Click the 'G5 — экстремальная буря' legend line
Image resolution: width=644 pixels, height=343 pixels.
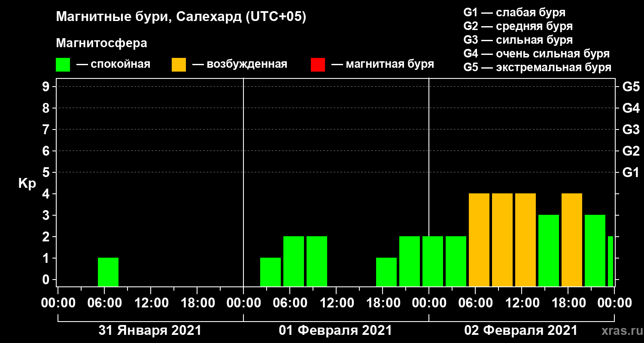(537, 67)
